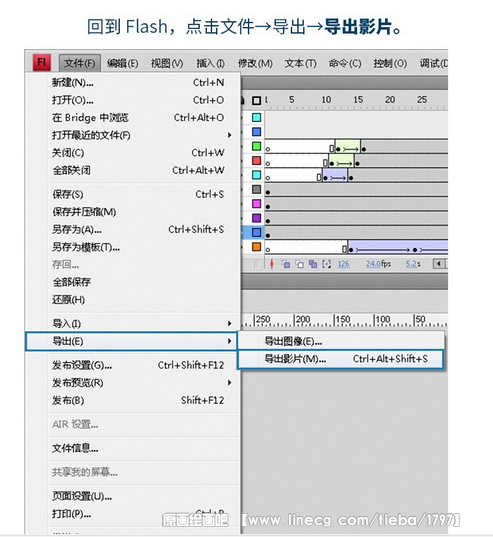This screenshot has width=493, height=537.
Task: Choose 发布(B) menu entry
Action: point(132,400)
